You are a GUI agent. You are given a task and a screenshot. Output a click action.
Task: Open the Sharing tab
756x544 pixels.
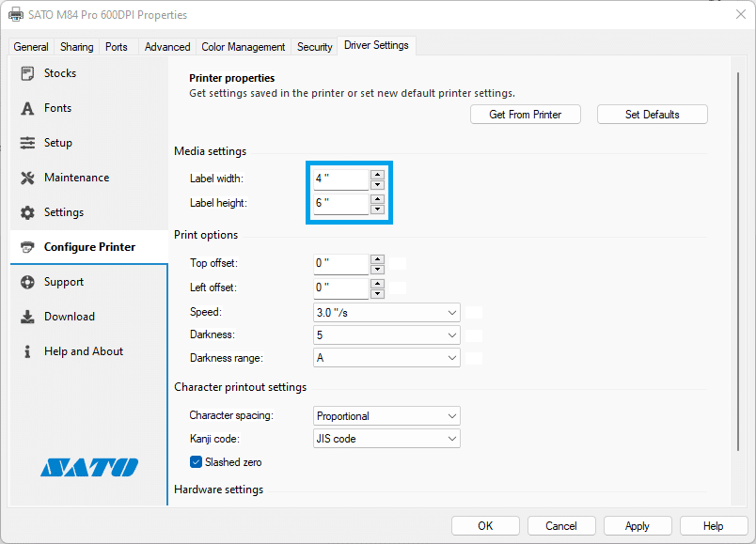pos(77,47)
